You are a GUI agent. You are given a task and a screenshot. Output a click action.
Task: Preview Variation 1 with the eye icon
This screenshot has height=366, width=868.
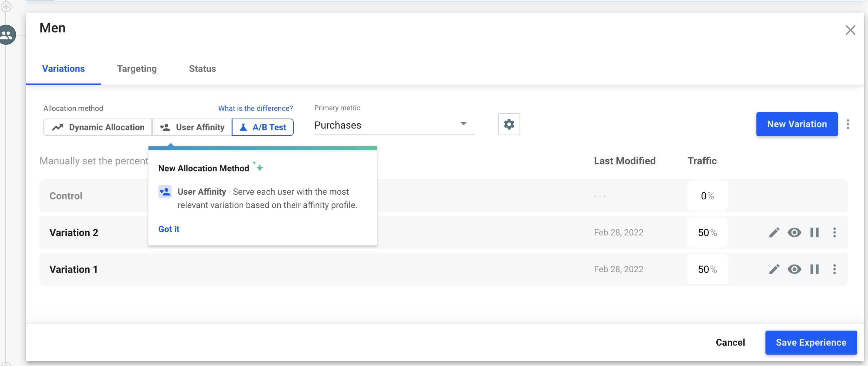[x=794, y=269]
